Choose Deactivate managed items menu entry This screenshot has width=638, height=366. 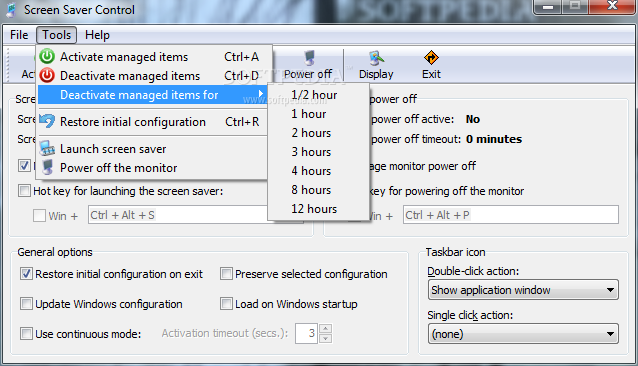pyautogui.click(x=153, y=76)
